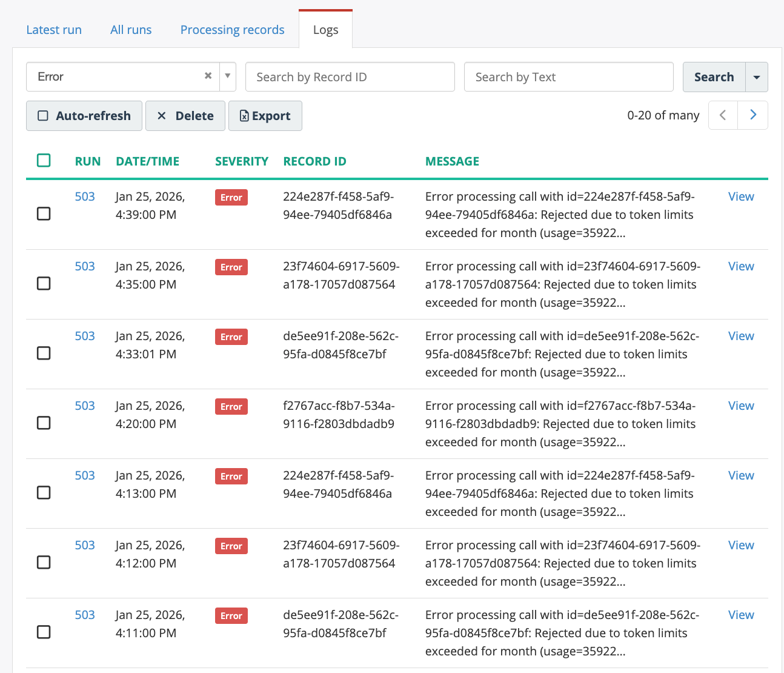Export the log entries

point(265,116)
